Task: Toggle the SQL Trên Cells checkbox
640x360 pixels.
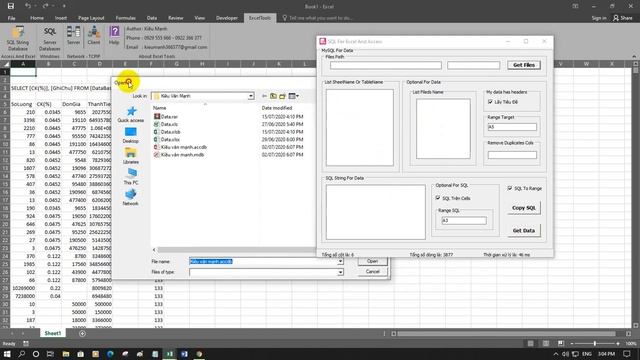Action: click(x=438, y=198)
